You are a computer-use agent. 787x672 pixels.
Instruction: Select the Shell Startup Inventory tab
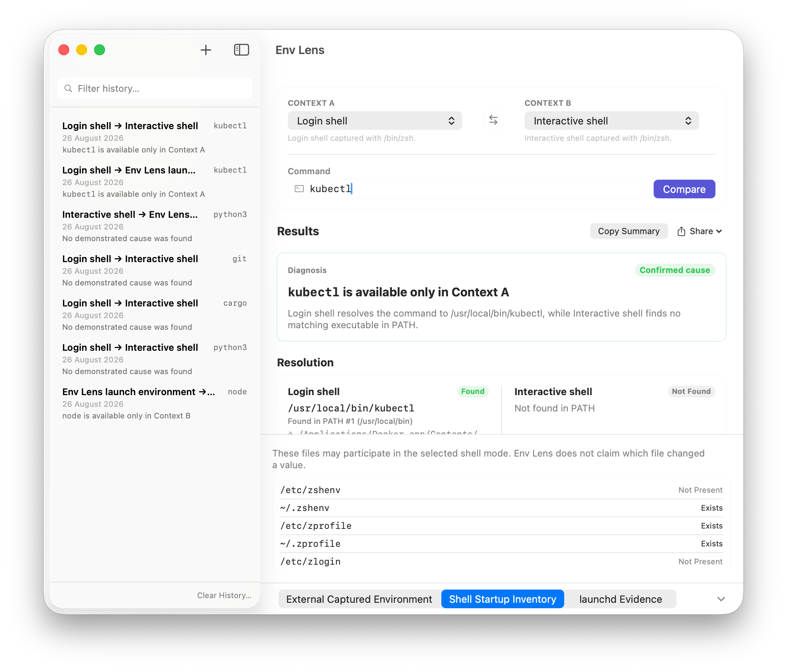pos(502,599)
